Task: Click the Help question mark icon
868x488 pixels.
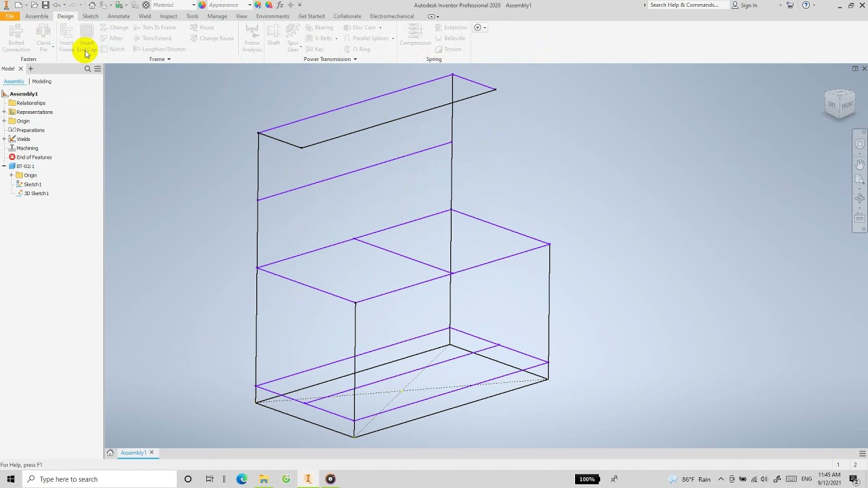Action: tap(806, 5)
